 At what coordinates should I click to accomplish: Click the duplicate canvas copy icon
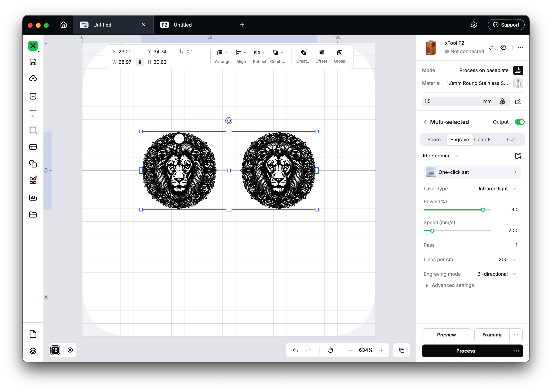pos(402,350)
